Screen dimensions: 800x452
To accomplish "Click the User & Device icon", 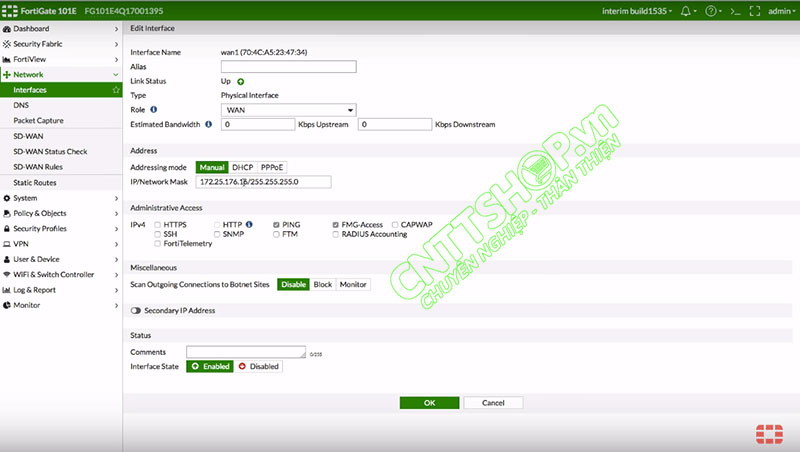I will click(x=7, y=259).
